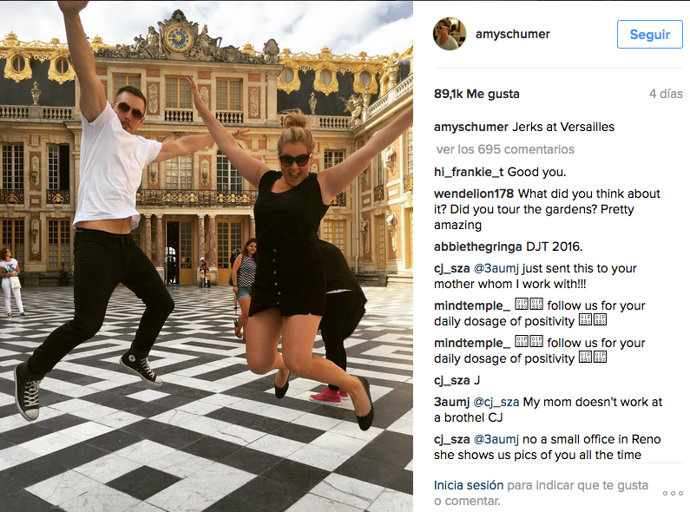Click @3aumj mention in the Reno comment
Screen dimensions: 690x512
496,439
